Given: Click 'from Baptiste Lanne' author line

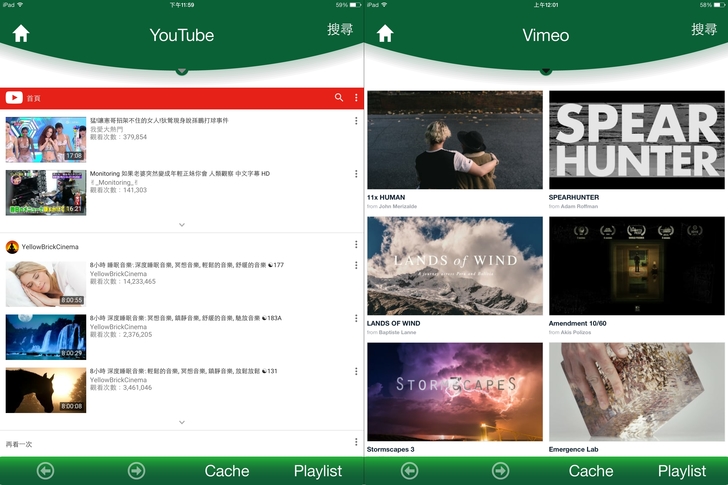Looking at the screenshot, I should (391, 332).
